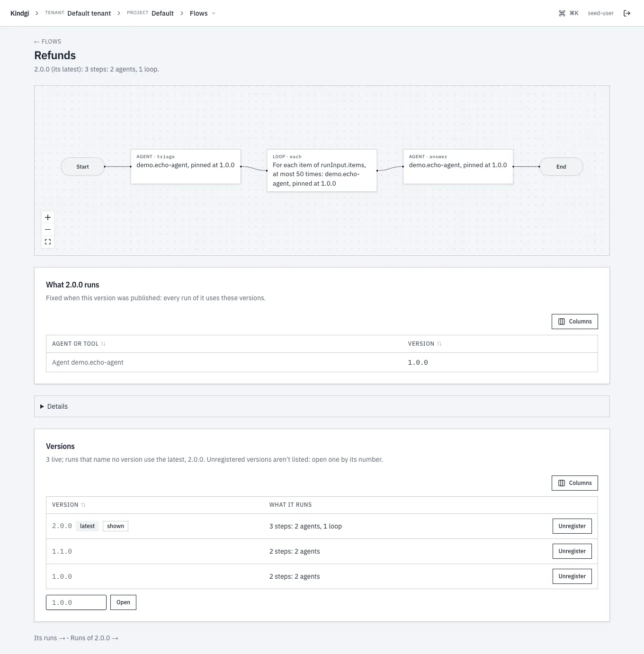The image size is (644, 654).
Task: Click '3 steps: 2 agents, 1 loop' cell
Action: 305,526
